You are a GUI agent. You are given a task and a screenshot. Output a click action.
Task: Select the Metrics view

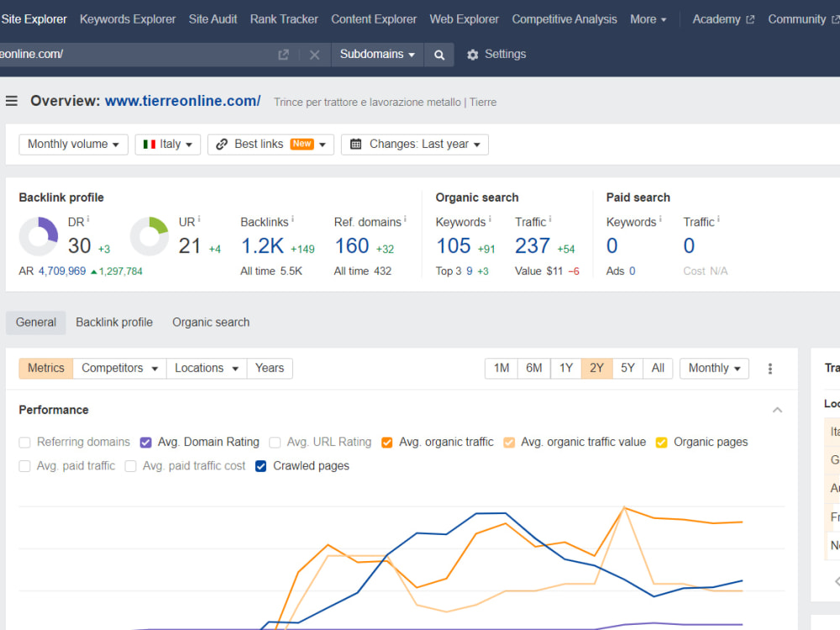coord(45,369)
